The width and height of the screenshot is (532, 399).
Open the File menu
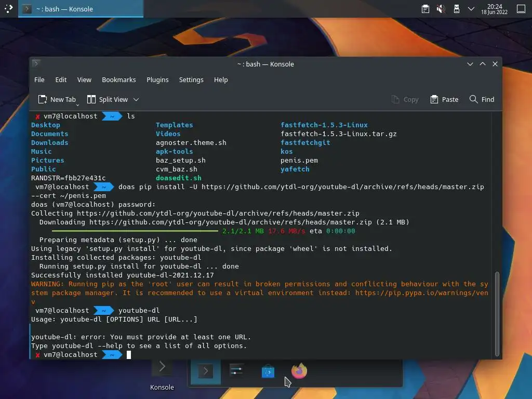(39, 79)
